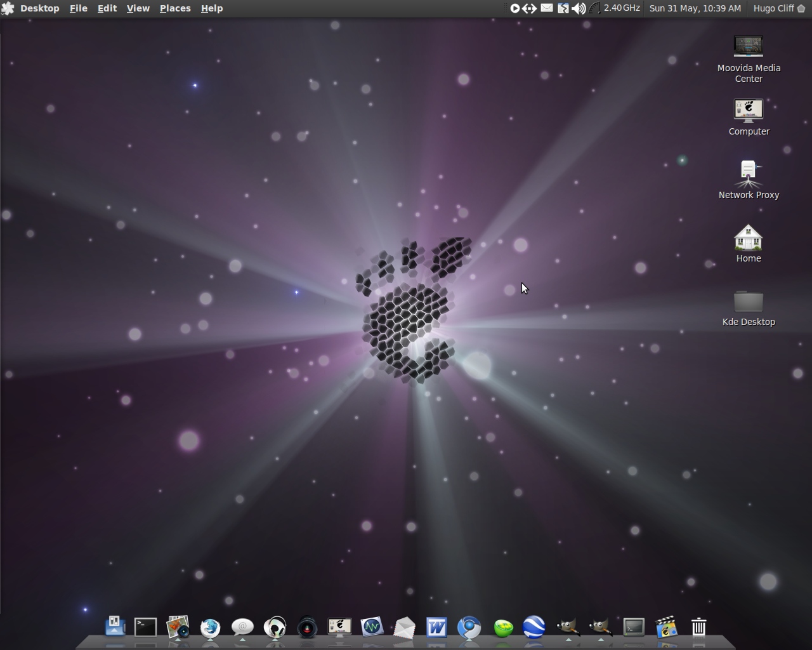This screenshot has width=812, height=650.
Task: Open the photo manager with camera icon
Action: 178,627
